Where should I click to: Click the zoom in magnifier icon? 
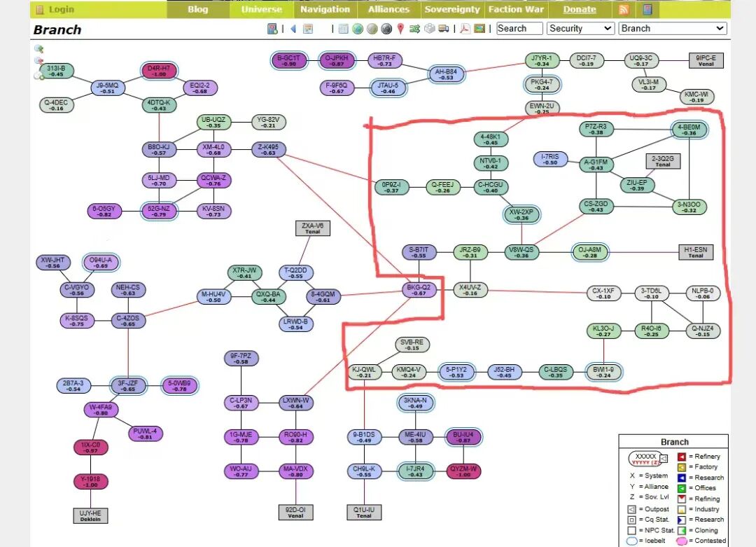(x=38, y=49)
